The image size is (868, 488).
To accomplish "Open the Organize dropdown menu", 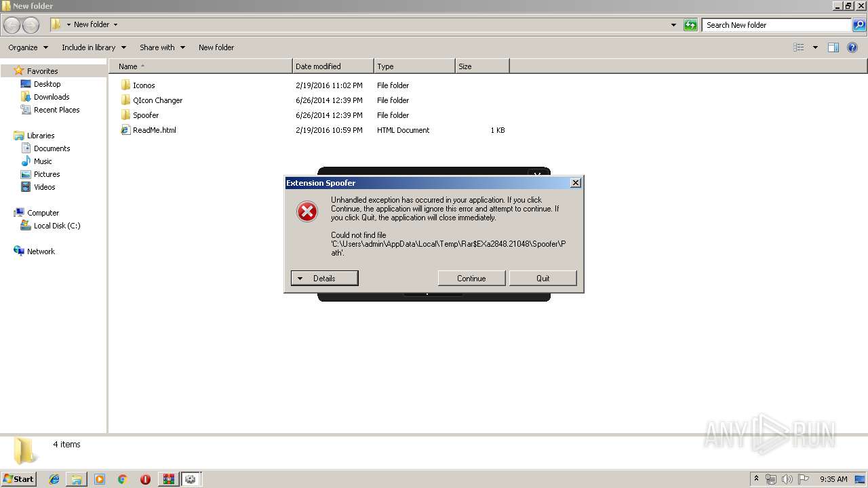I will [x=28, y=47].
